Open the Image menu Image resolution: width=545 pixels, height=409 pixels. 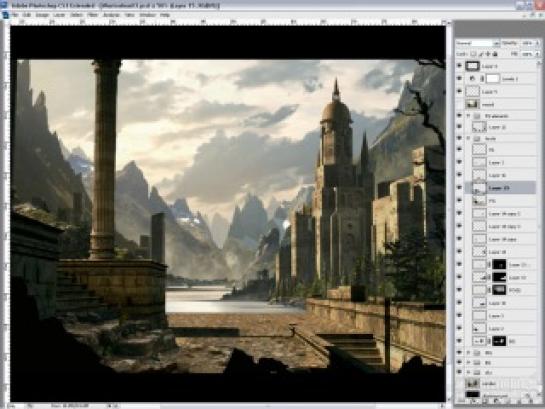click(42, 15)
